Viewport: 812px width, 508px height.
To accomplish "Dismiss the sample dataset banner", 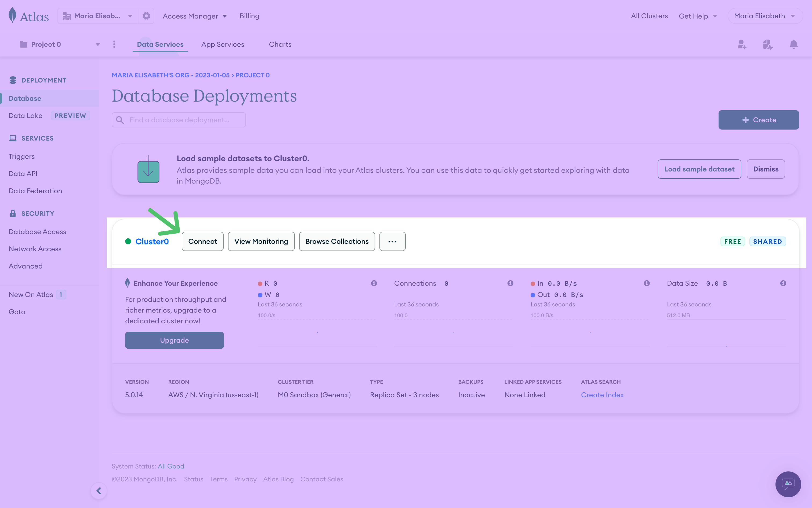I will click(x=766, y=169).
